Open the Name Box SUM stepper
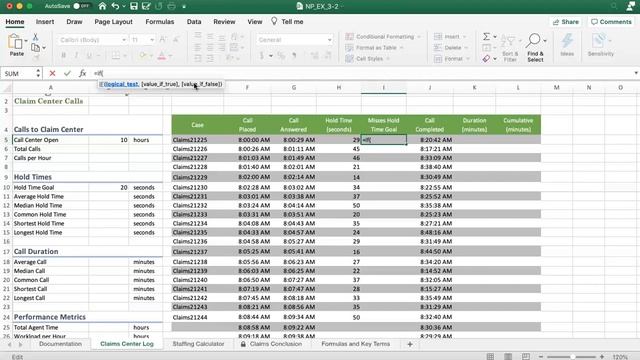Image resolution: width=640 pixels, height=360 pixels. pyautogui.click(x=38, y=73)
